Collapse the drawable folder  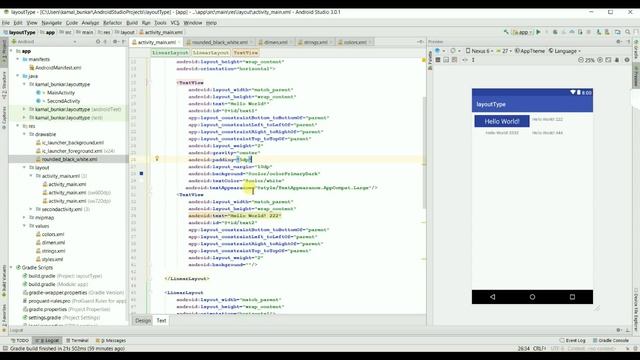click(24, 134)
